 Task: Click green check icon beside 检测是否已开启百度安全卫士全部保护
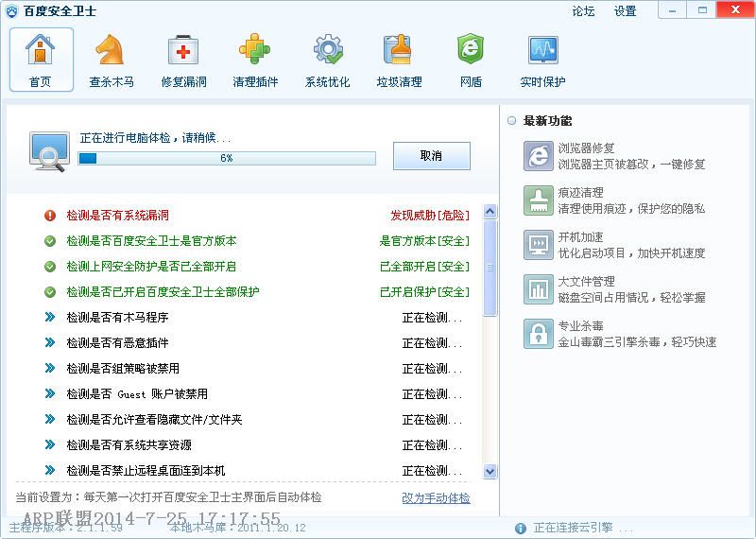click(50, 292)
